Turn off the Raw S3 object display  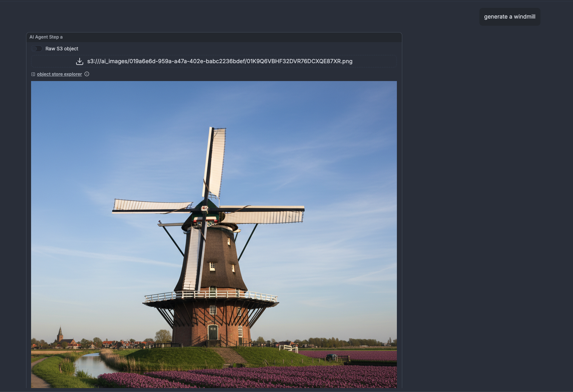(37, 49)
